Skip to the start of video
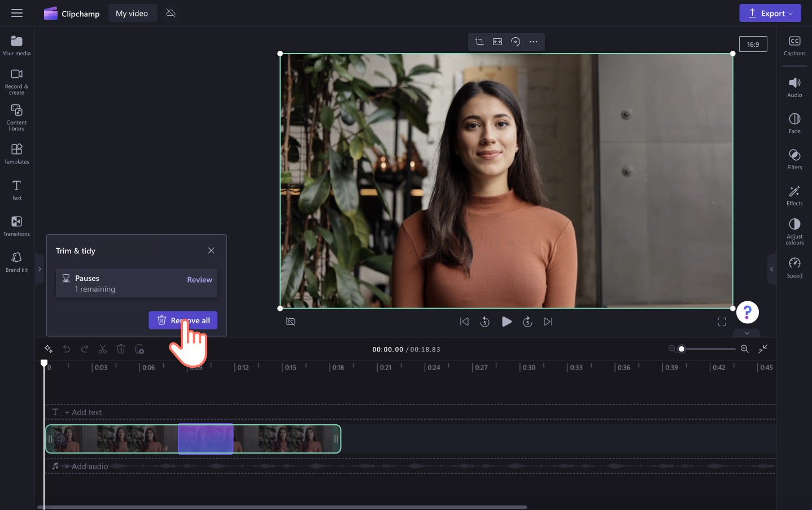Image resolution: width=812 pixels, height=510 pixels. tap(464, 322)
